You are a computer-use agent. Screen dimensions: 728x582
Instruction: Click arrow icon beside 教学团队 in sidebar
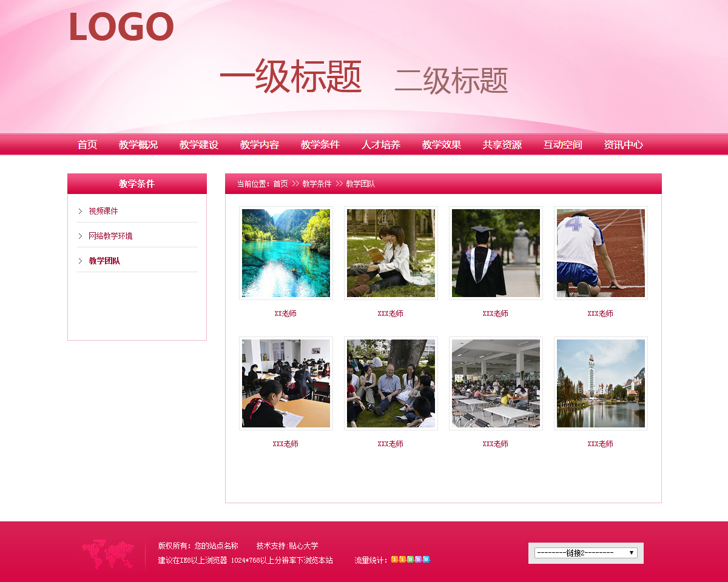(80, 261)
